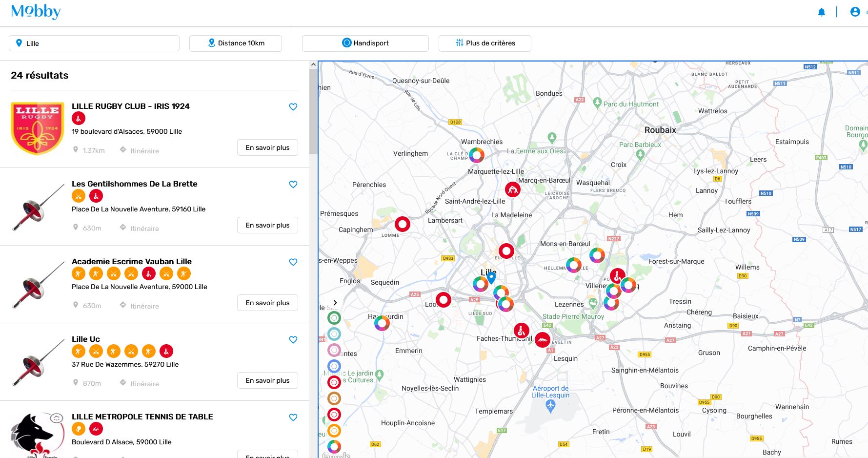868x458 pixels.
Task: Click the notification bell icon
Action: tap(822, 12)
